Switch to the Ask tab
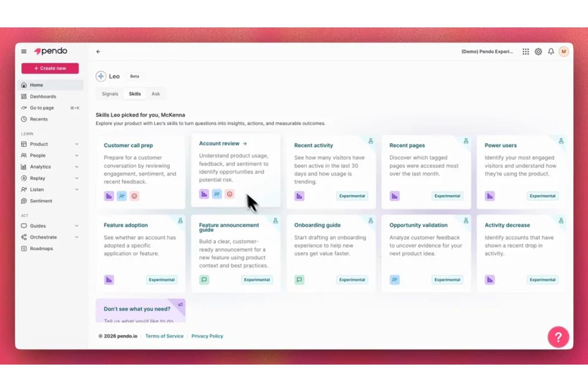This screenshot has height=392, width=588. click(x=156, y=94)
